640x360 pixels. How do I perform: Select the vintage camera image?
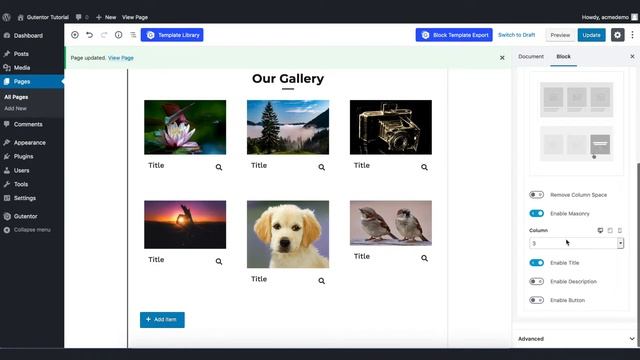pos(391,127)
